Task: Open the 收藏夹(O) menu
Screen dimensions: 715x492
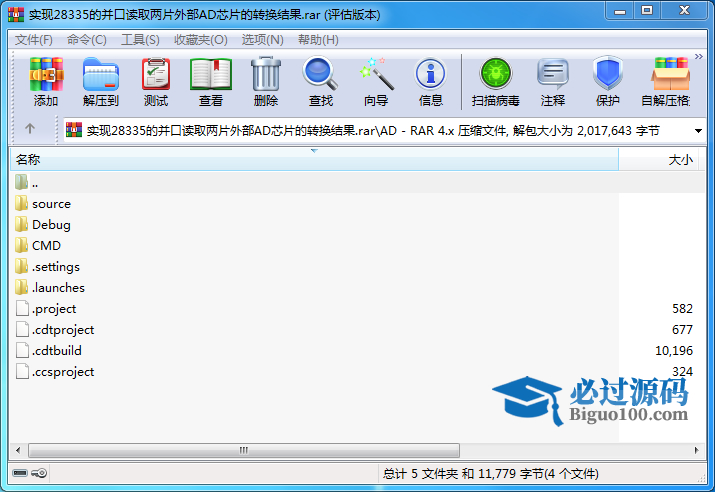Action: (201, 40)
